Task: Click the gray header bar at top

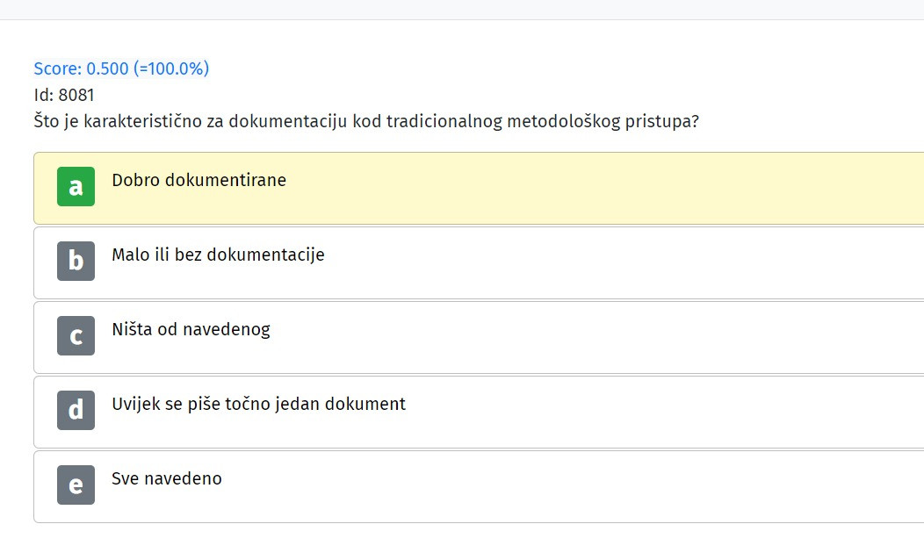Action: (x=462, y=10)
